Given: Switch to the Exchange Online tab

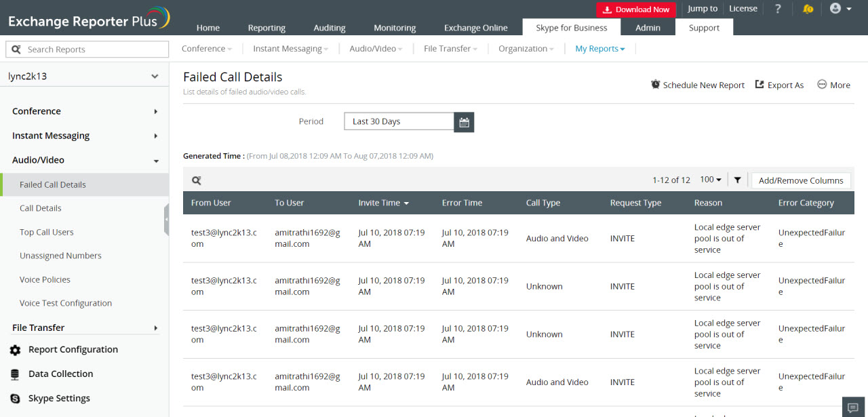Looking at the screenshot, I should (x=476, y=28).
